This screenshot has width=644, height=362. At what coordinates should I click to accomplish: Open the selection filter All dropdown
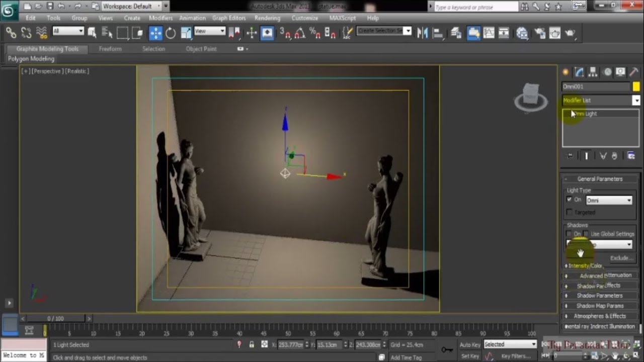pos(68,31)
